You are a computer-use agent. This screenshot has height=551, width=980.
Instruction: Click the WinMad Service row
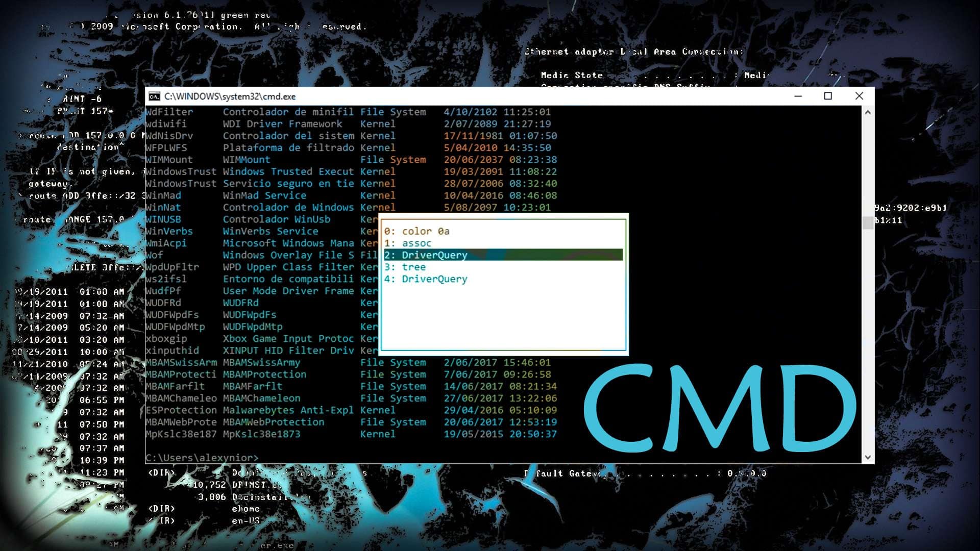[264, 195]
